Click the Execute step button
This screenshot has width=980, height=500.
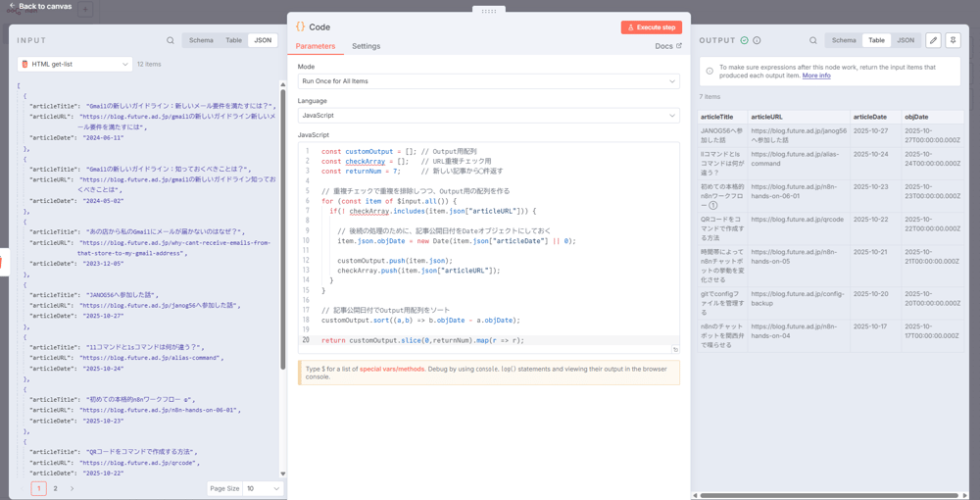coord(651,27)
